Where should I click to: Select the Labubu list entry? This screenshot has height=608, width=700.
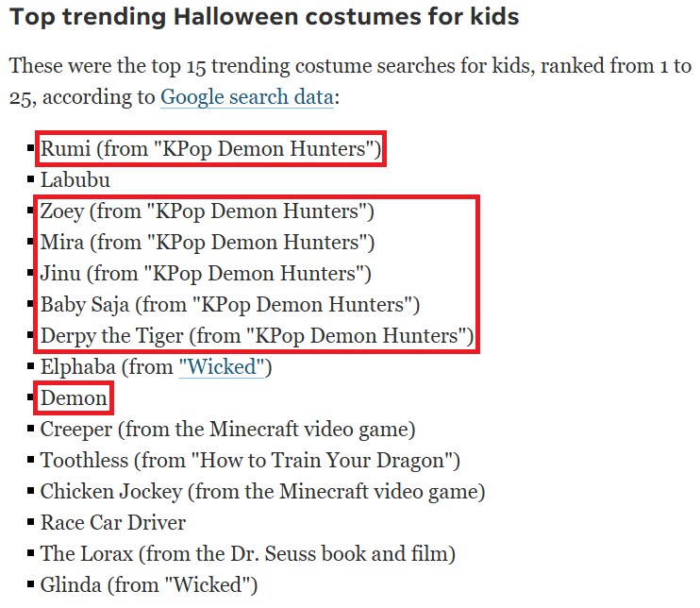click(75, 179)
